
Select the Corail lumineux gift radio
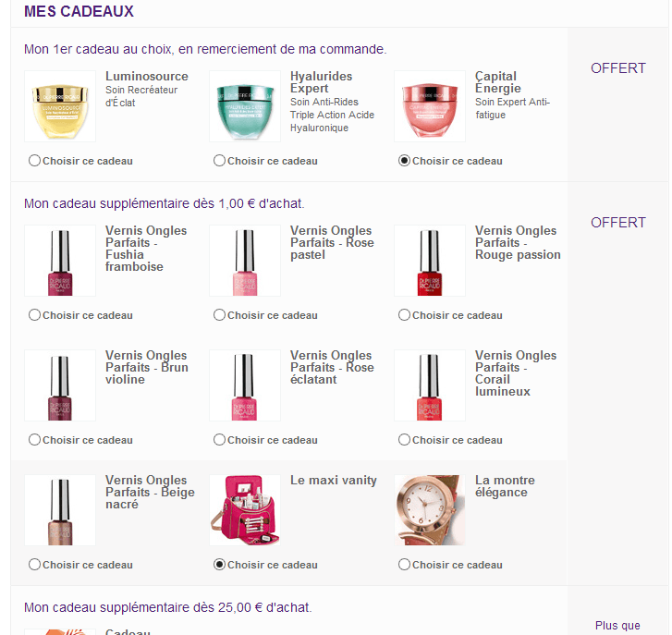(x=404, y=440)
